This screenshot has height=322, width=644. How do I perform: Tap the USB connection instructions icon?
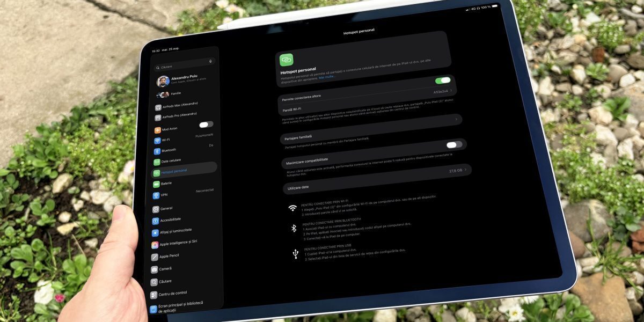(x=296, y=253)
